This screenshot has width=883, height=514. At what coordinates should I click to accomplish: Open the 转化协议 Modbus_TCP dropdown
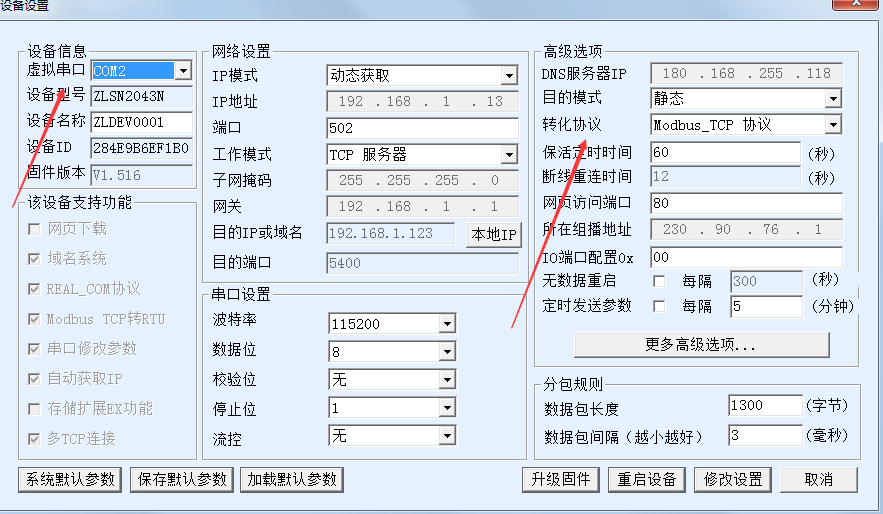(x=833, y=125)
